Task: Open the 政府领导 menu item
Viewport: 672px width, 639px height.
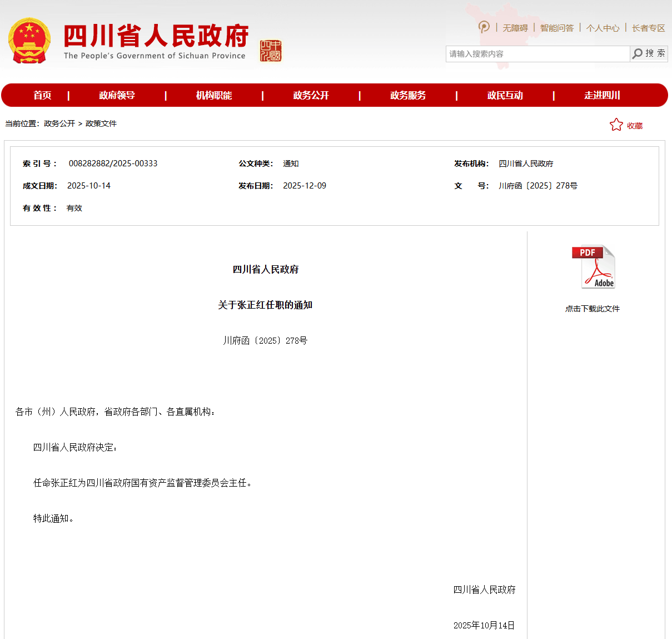Action: pyautogui.click(x=117, y=95)
